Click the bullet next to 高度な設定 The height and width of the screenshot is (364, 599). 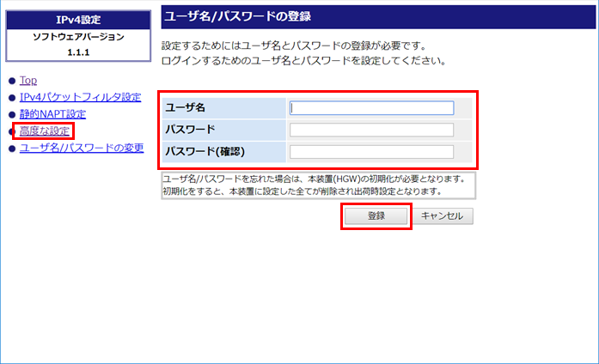(x=11, y=132)
